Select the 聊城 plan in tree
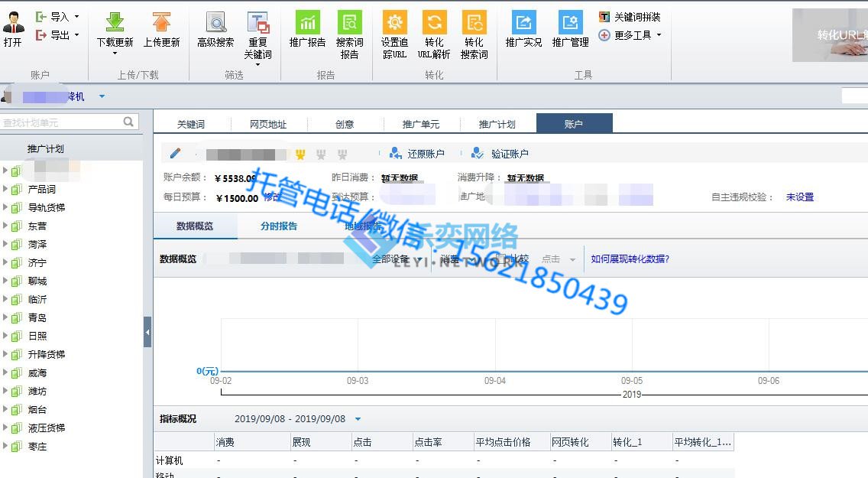The height and width of the screenshot is (478, 868). (37, 281)
